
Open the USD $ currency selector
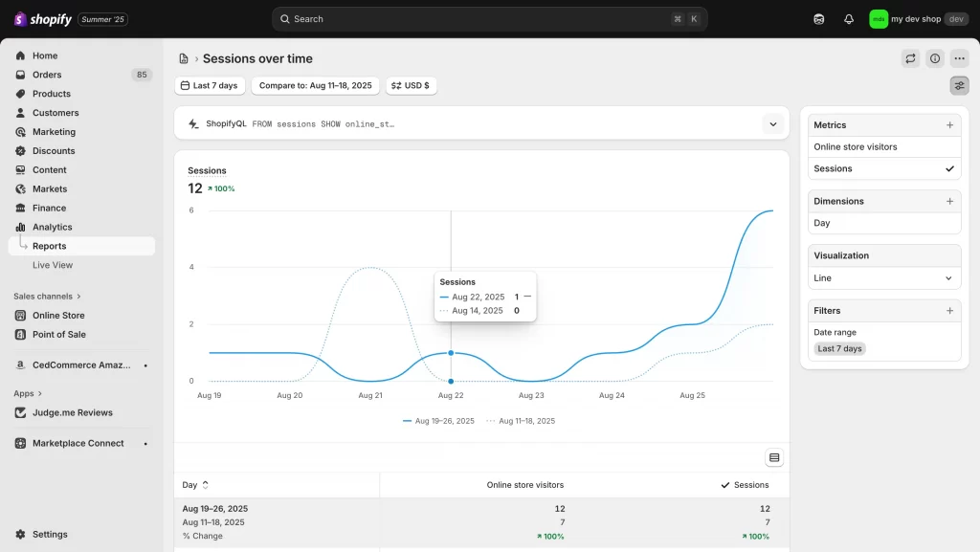point(411,85)
